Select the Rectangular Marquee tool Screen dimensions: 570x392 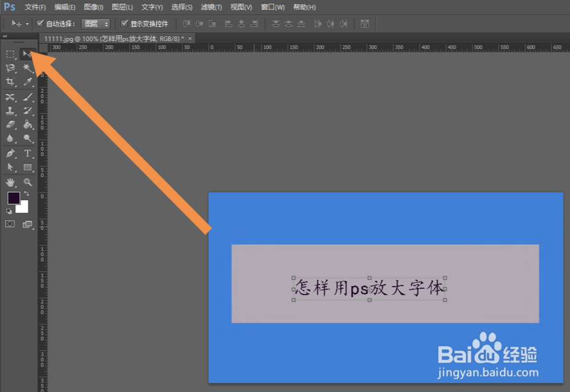point(10,54)
